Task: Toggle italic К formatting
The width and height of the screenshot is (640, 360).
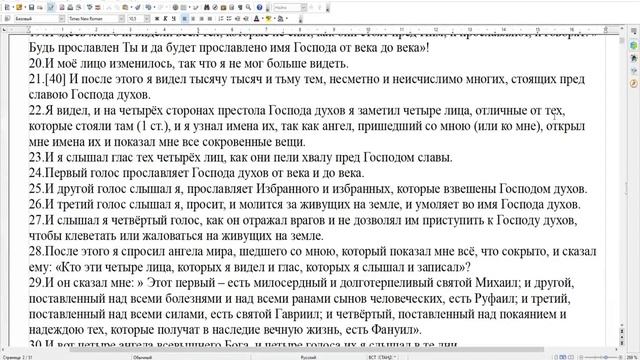Action: point(165,18)
